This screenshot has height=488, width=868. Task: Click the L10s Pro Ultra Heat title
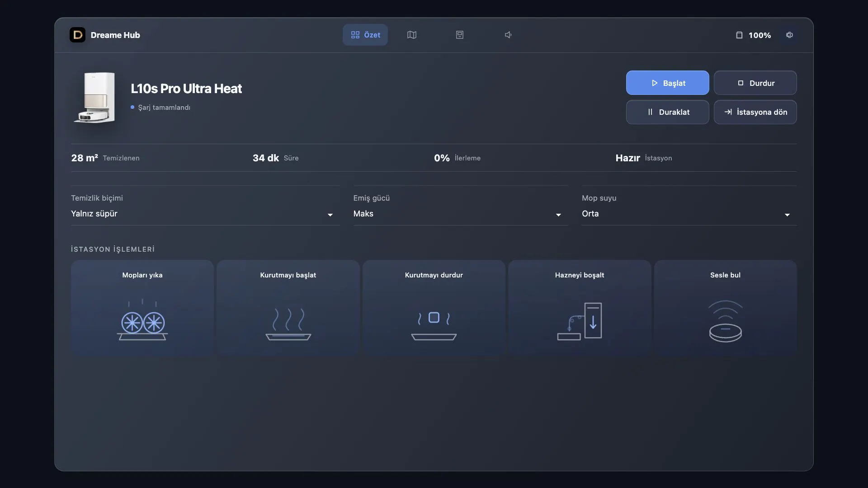point(186,89)
